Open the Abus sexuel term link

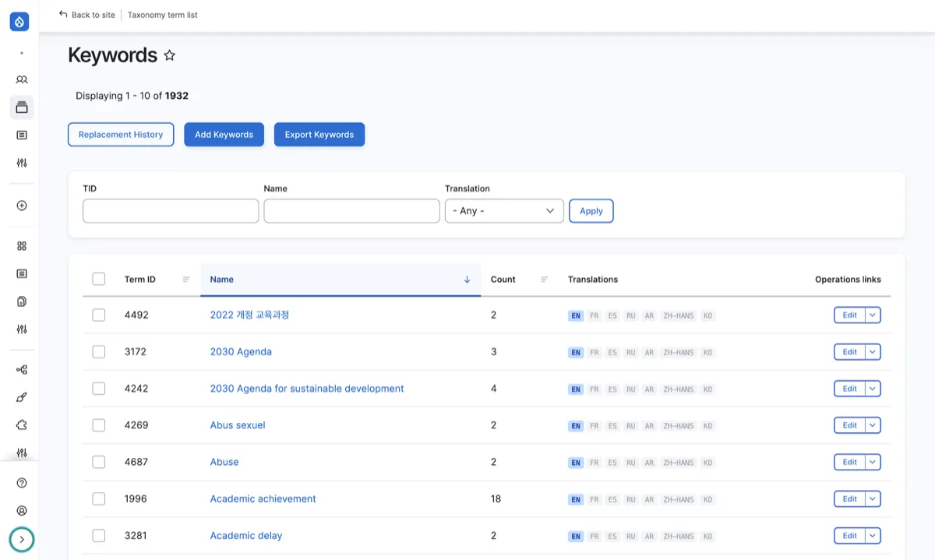(x=238, y=425)
